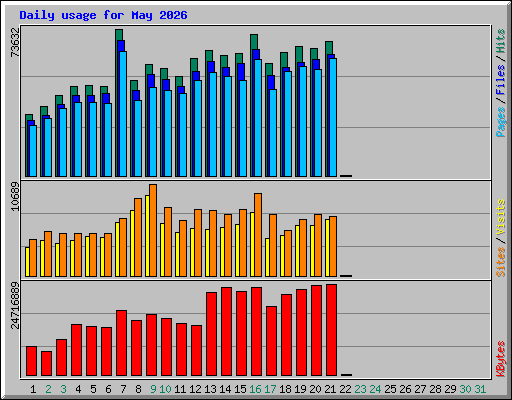Click the cyan pages bar for day 21

[x=333, y=118]
